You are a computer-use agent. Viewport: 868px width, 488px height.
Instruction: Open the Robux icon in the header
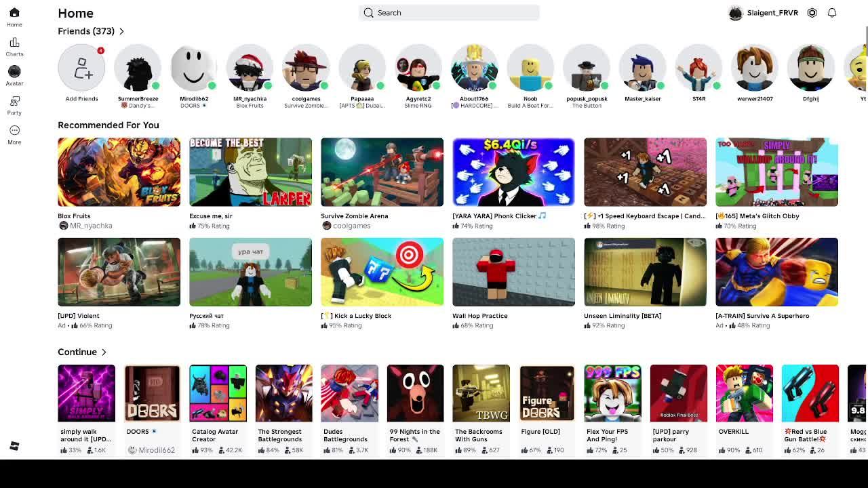[x=812, y=13]
